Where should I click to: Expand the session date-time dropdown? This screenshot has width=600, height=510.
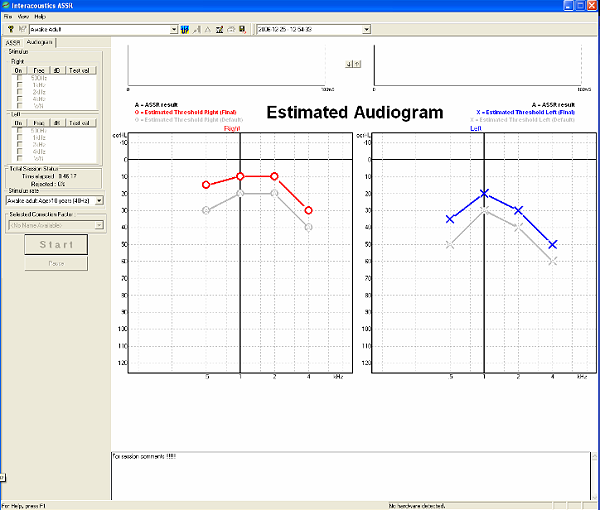[x=366, y=29]
